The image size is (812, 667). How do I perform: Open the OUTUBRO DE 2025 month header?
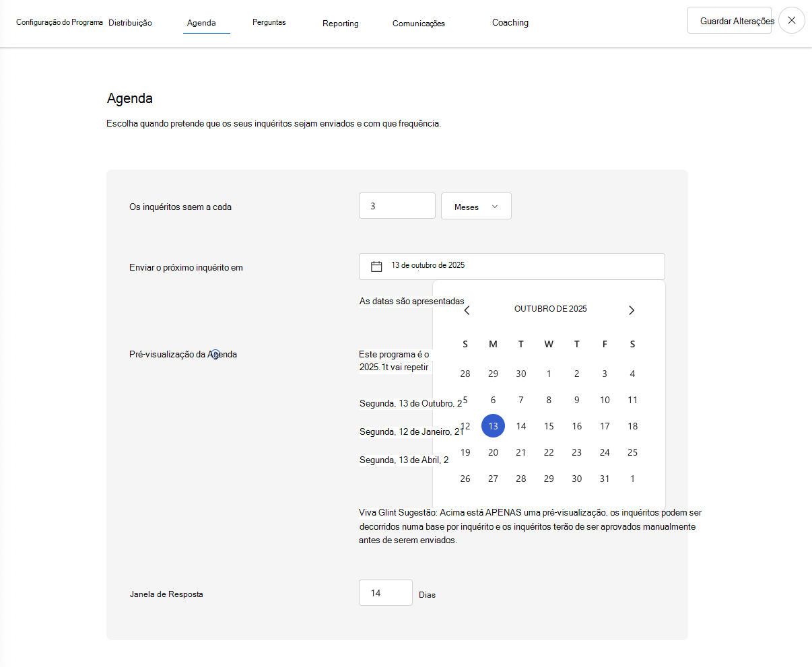click(x=550, y=309)
